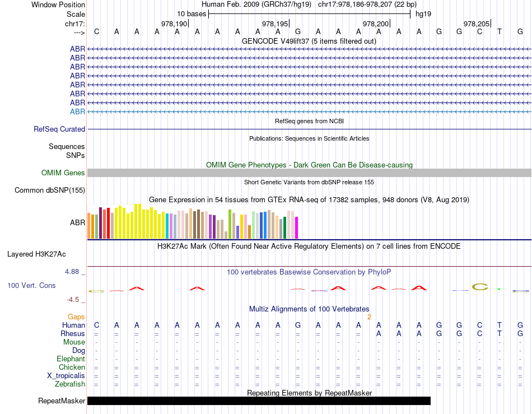
Task: Click the orange gap count 2
Action: [369, 317]
